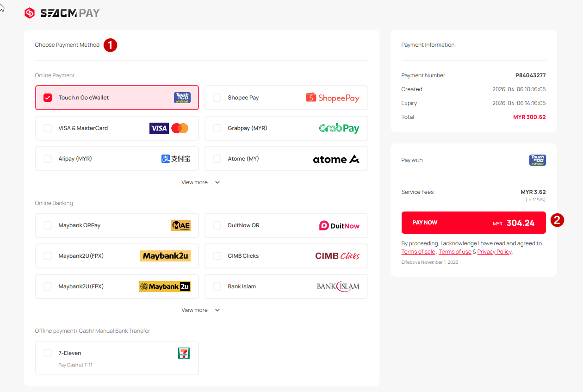583x392 pixels.
Task: Click the CIMB Clicks logo
Action: [x=337, y=256]
